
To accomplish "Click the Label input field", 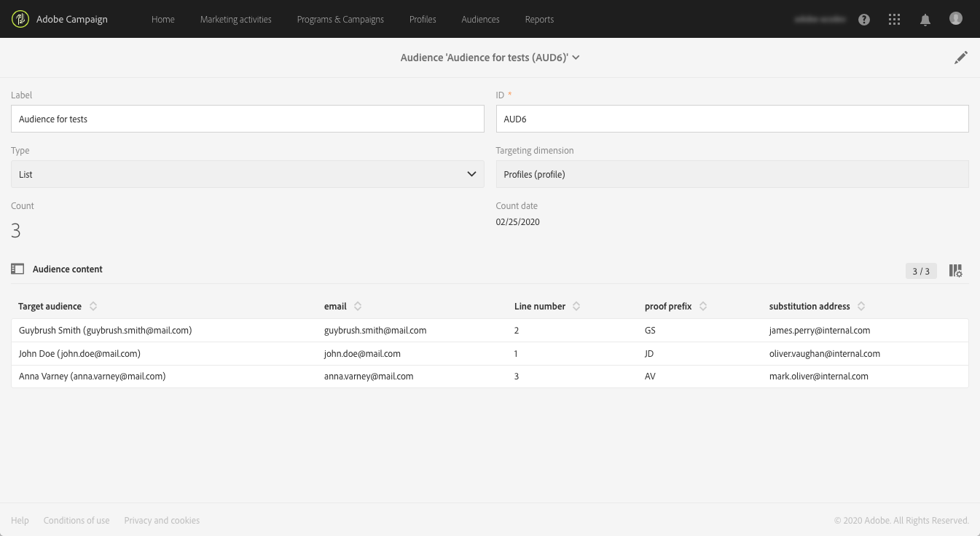I will pos(248,119).
